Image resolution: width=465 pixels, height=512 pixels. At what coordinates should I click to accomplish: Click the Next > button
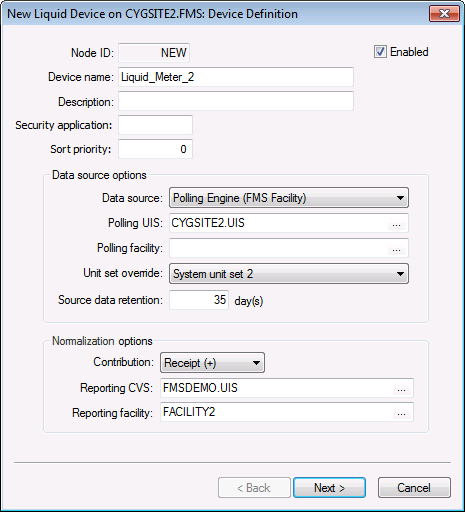(329, 488)
